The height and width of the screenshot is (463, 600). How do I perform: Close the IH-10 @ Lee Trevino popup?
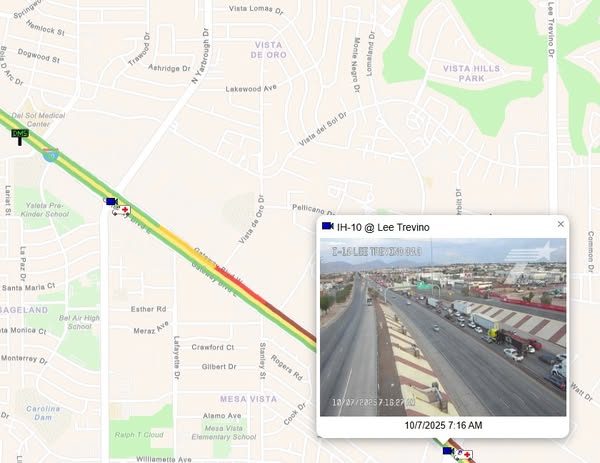coord(561,224)
